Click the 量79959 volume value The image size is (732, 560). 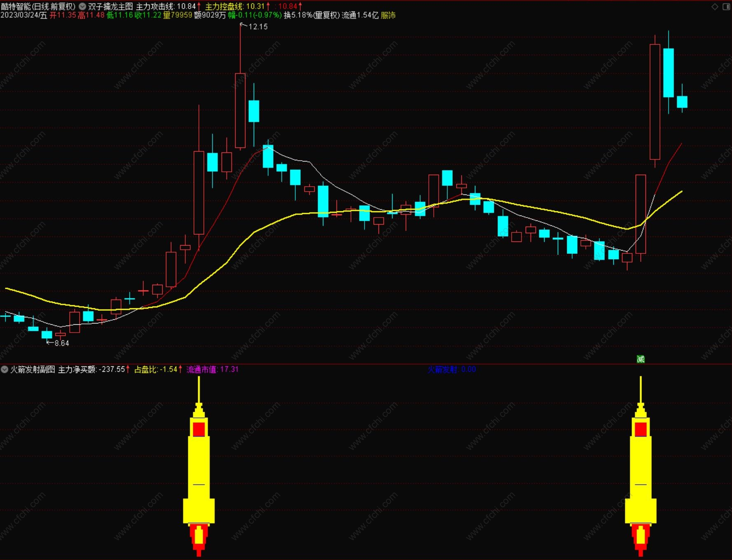178,15
